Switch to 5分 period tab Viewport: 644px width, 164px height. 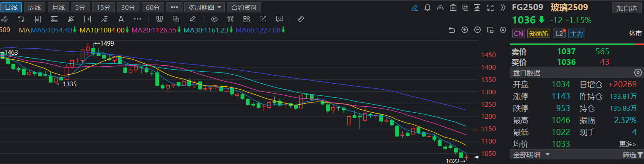[80, 7]
